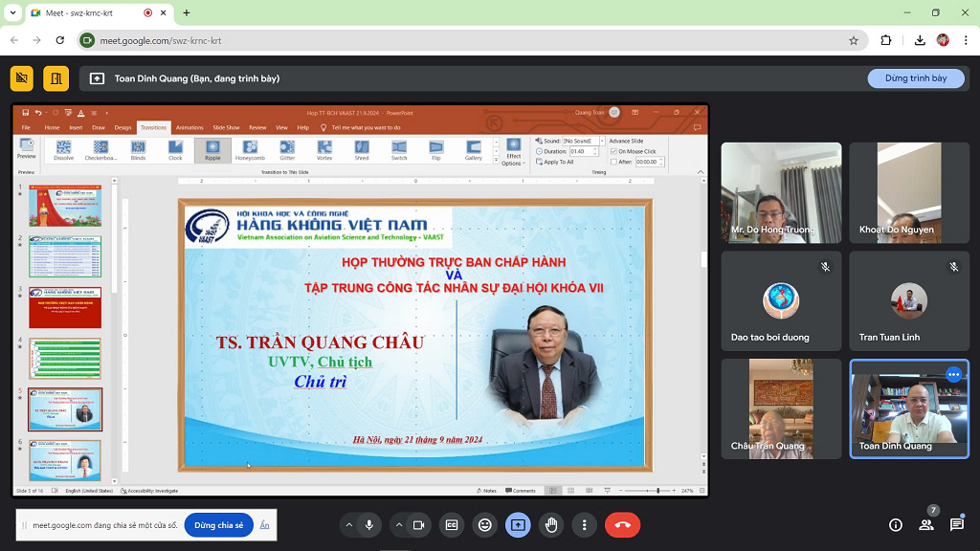The width and height of the screenshot is (980, 551).
Task: Open the Slide Show ribbon tab
Action: (x=226, y=127)
